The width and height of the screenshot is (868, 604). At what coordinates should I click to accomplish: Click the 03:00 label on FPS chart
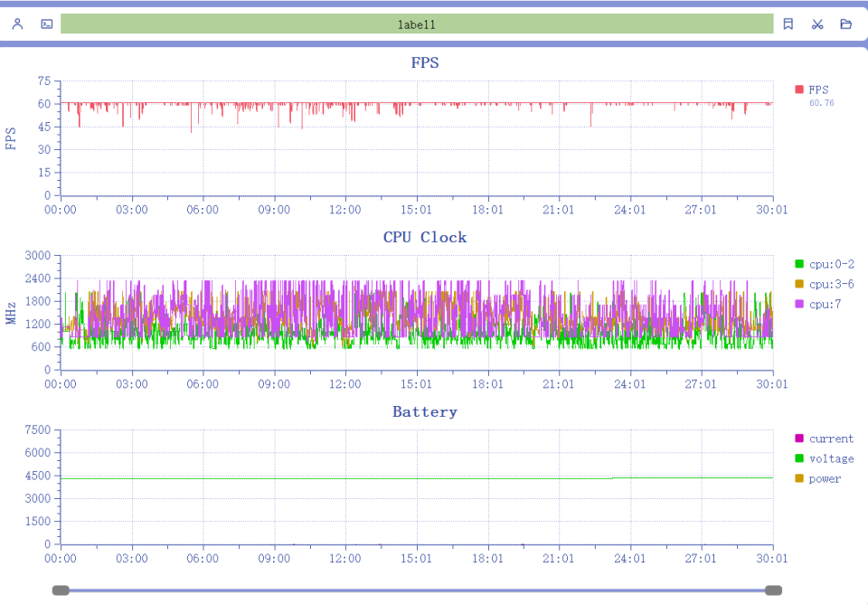(132, 210)
